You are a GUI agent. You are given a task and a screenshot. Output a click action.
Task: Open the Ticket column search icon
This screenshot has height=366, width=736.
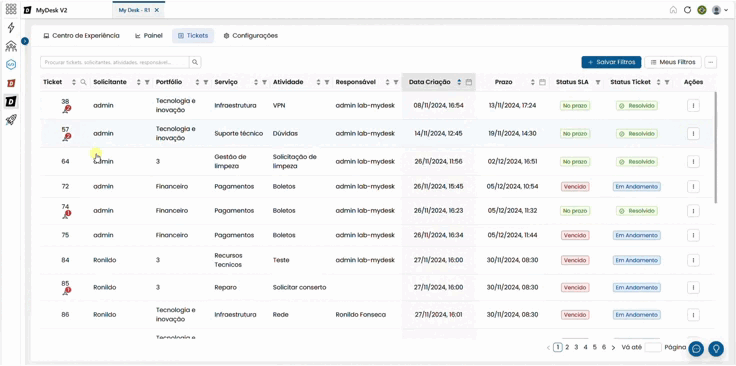coord(84,82)
